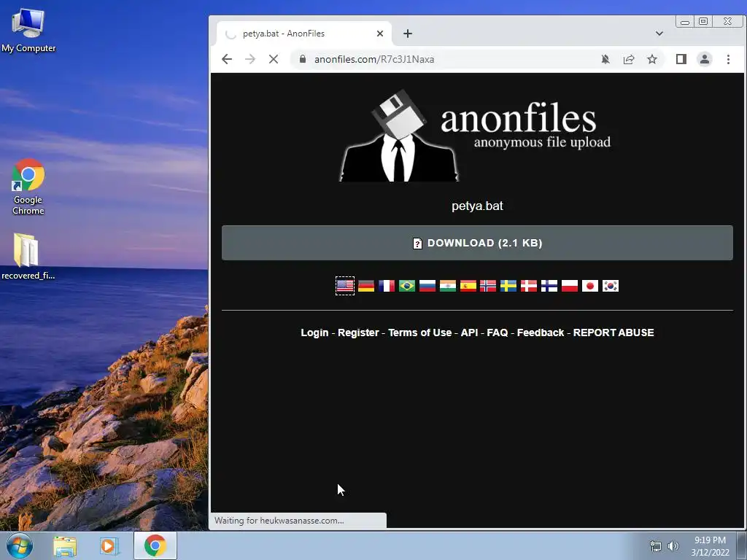Close the petya.bat - AnonFiles tab

point(379,34)
